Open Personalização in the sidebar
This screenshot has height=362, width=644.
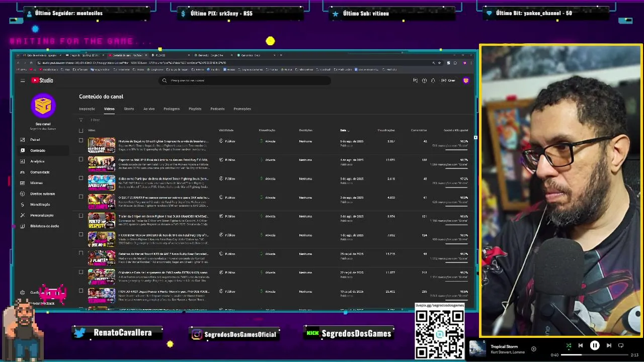(x=42, y=215)
